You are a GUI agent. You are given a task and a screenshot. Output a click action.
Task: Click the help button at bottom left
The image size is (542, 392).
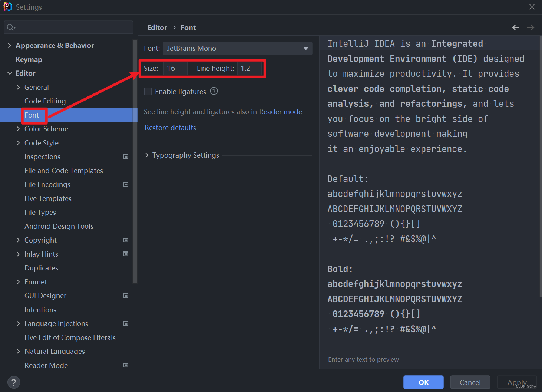[x=13, y=382]
